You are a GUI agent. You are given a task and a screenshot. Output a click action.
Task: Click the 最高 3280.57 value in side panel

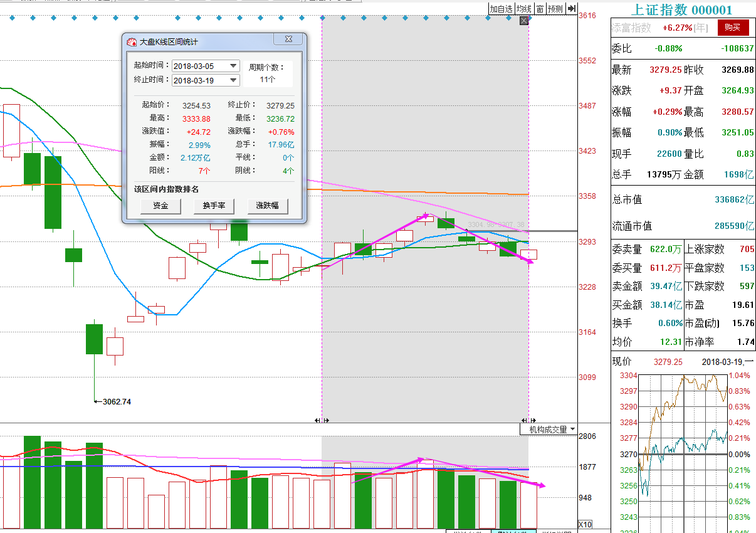(737, 112)
